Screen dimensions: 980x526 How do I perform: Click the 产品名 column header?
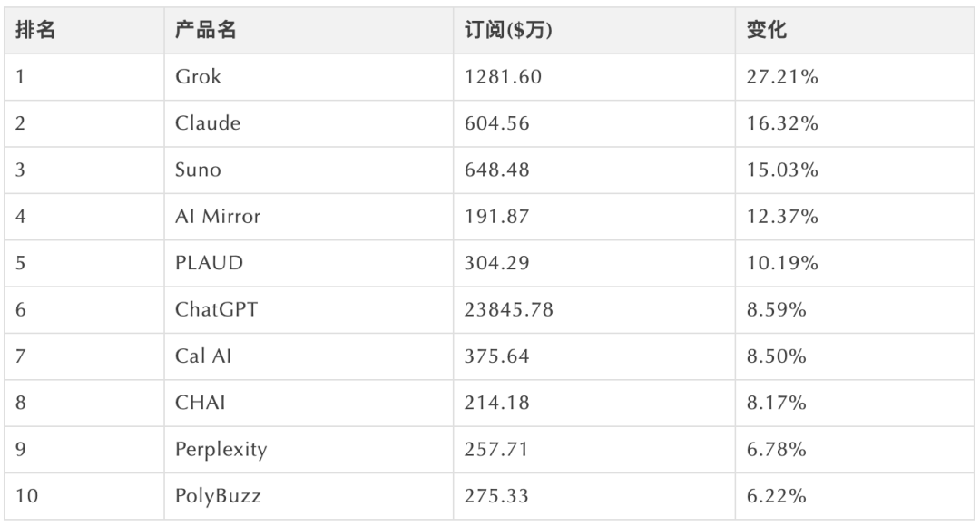click(x=206, y=30)
